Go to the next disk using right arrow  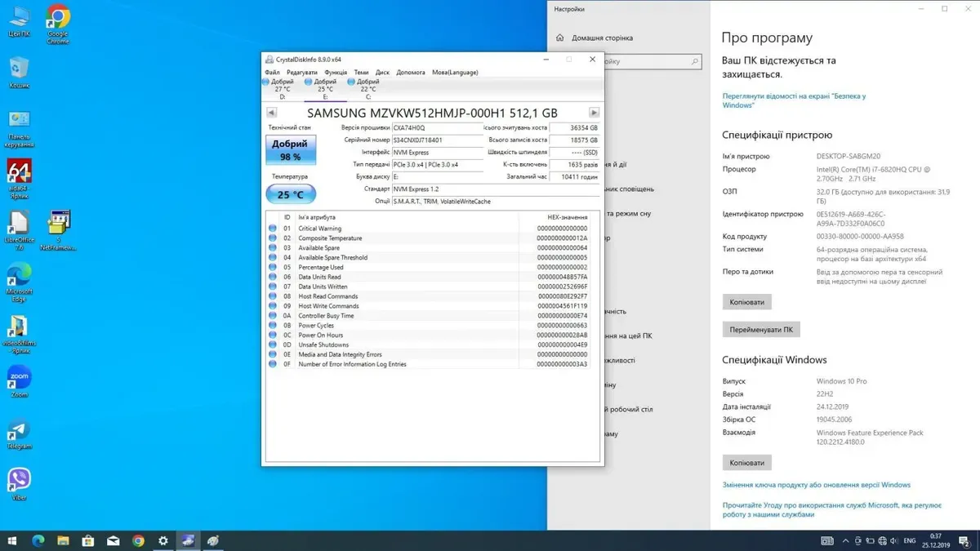tap(594, 113)
